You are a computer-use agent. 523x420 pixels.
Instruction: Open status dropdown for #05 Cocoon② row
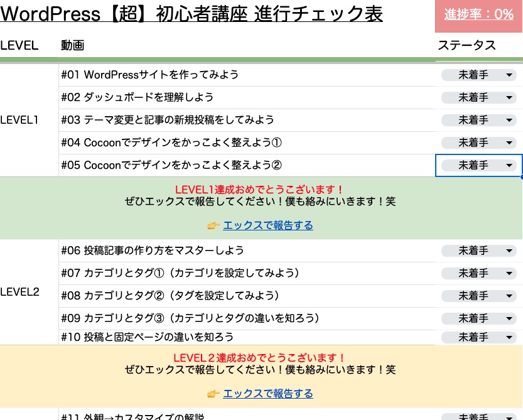pos(478,165)
